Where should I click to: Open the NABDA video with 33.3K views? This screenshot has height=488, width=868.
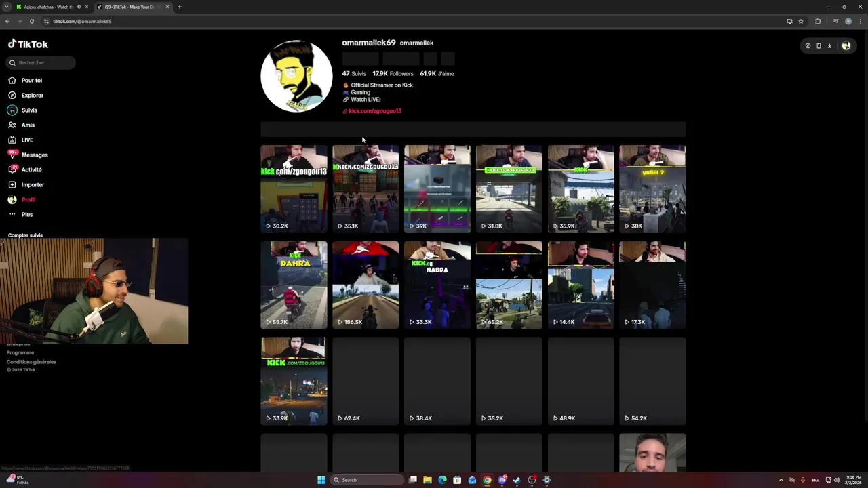pyautogui.click(x=437, y=285)
